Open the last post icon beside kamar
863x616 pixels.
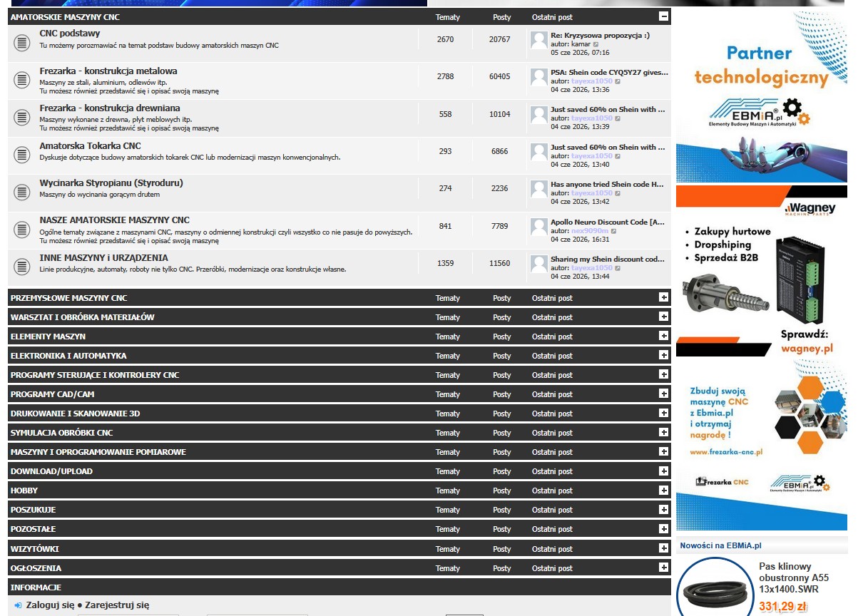(596, 44)
